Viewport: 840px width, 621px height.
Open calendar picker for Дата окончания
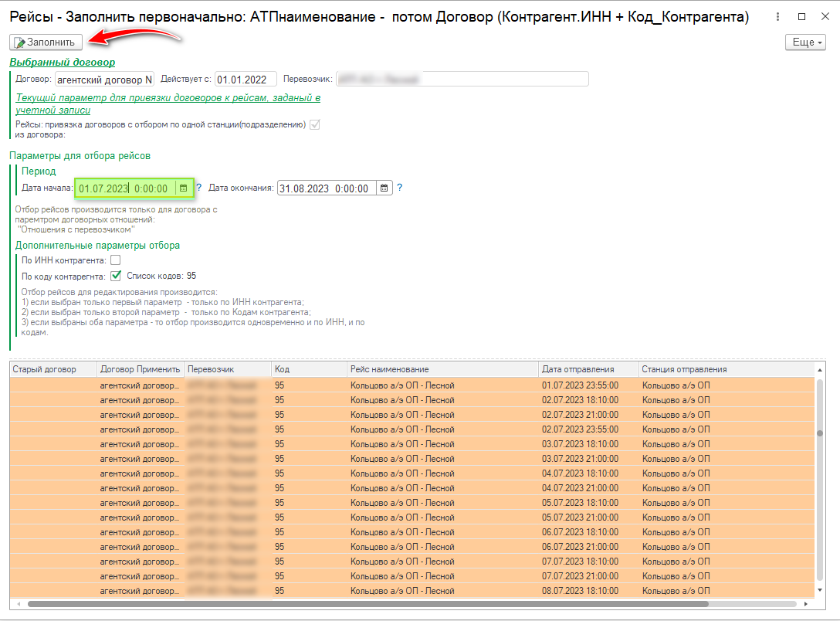coord(384,188)
